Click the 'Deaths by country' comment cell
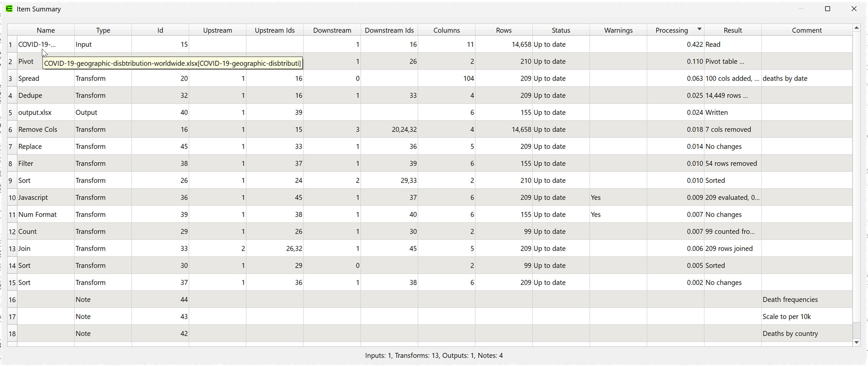 (807, 333)
